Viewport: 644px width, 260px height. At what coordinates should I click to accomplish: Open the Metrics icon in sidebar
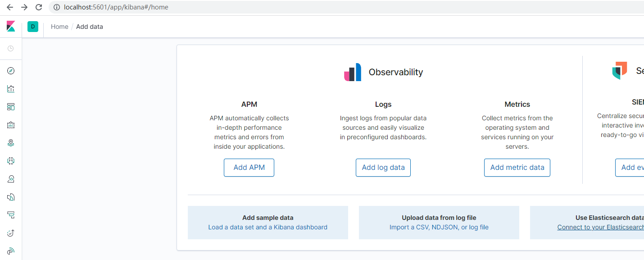(11, 179)
